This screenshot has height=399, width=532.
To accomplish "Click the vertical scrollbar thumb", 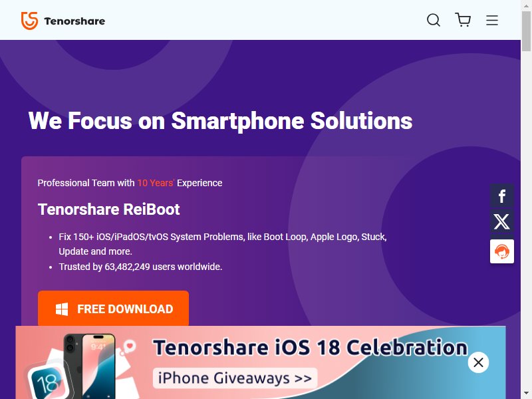I will pos(526,31).
